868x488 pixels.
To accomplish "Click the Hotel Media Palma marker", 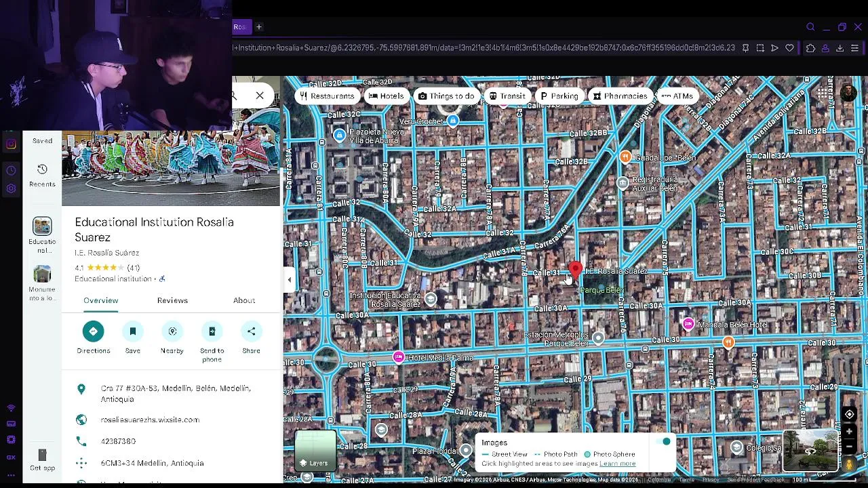I will 399,357.
